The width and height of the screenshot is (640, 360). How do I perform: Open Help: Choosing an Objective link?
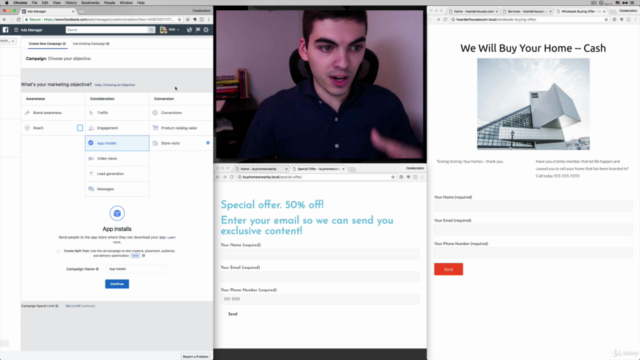115,85
